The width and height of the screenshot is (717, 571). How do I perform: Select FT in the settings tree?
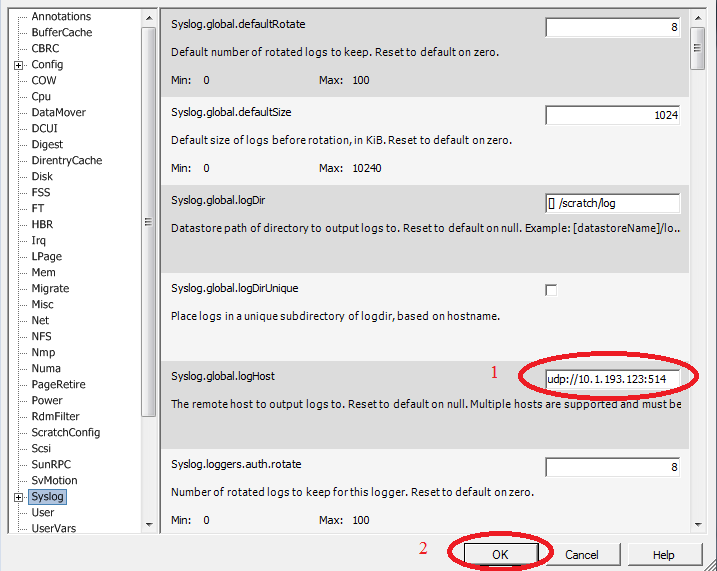(x=38, y=208)
